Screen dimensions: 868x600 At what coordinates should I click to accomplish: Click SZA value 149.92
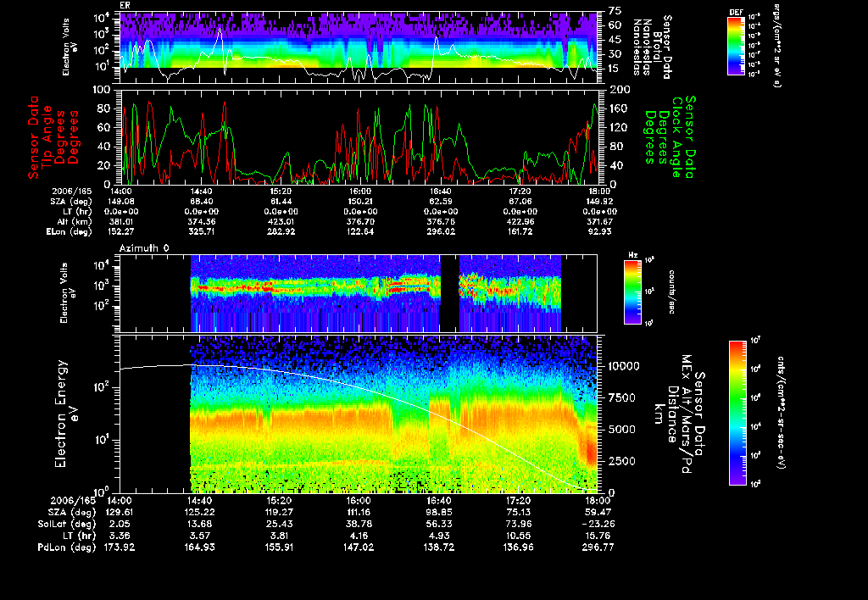click(x=599, y=202)
